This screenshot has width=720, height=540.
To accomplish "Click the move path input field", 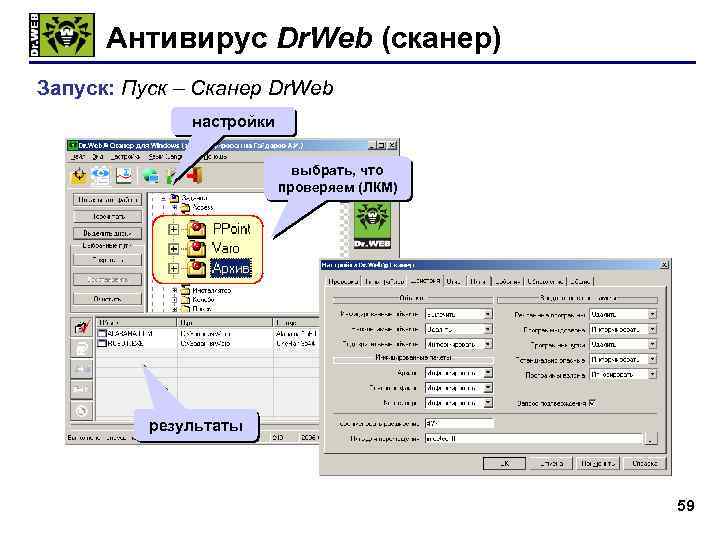I will [534, 439].
